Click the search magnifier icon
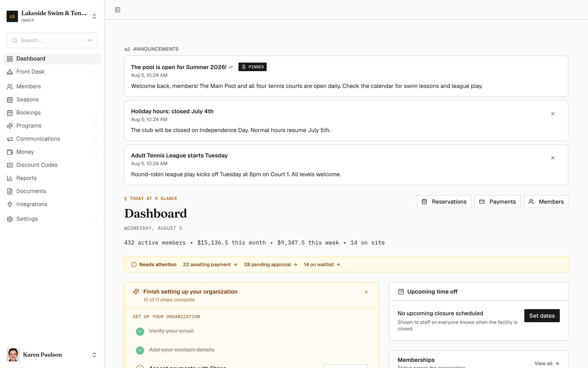The height and width of the screenshot is (368, 588). (x=14, y=40)
